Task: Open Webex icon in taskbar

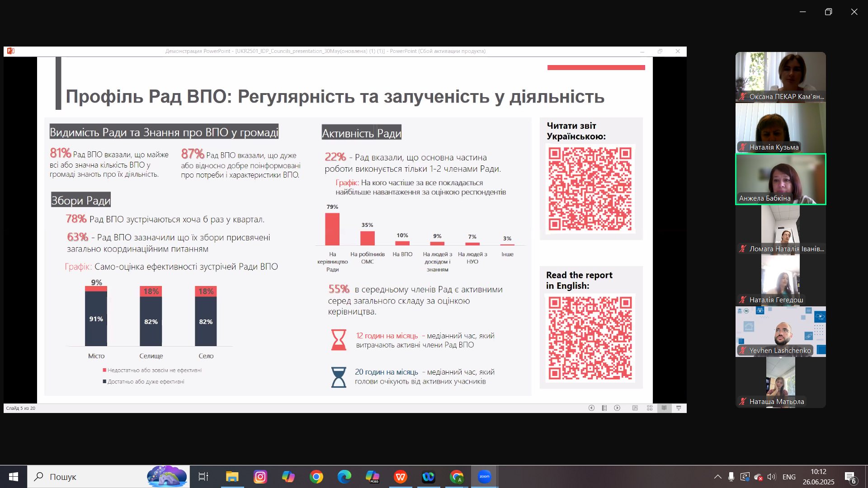Action: pyautogui.click(x=428, y=477)
